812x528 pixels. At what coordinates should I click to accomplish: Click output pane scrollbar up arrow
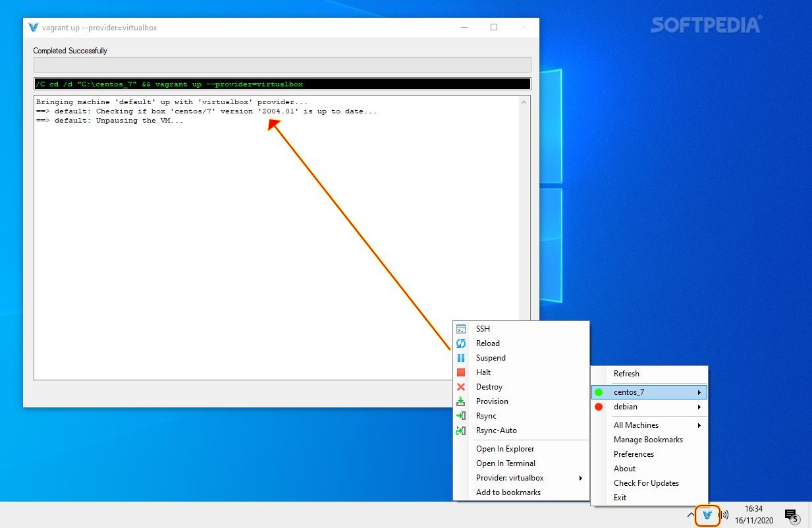[x=524, y=102]
